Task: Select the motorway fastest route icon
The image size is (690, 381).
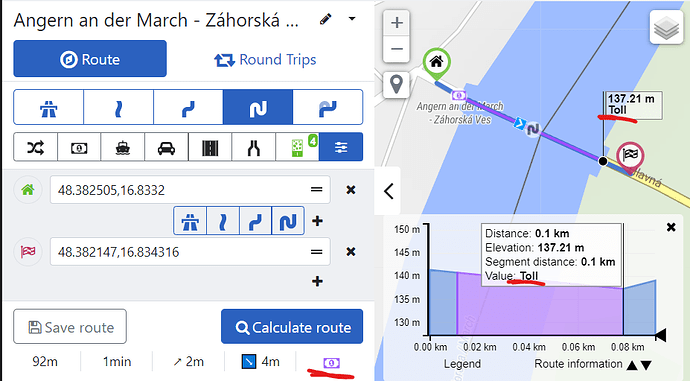Action: pos(48,107)
